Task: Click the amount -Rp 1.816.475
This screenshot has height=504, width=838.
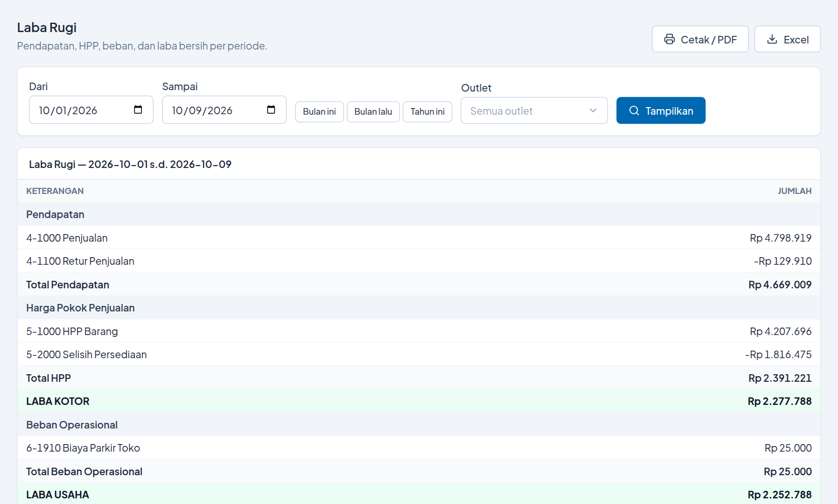Action: pyautogui.click(x=778, y=354)
